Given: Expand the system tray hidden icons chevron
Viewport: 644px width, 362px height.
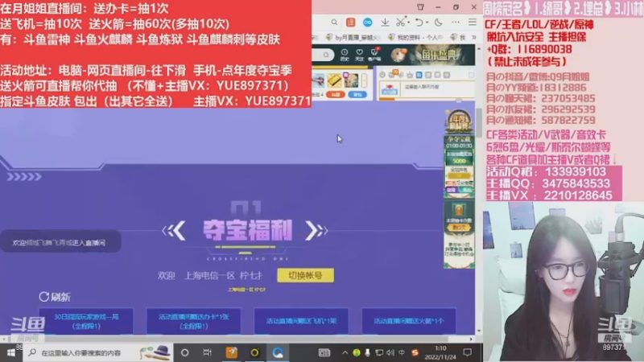Looking at the screenshot, I should tap(345, 352).
